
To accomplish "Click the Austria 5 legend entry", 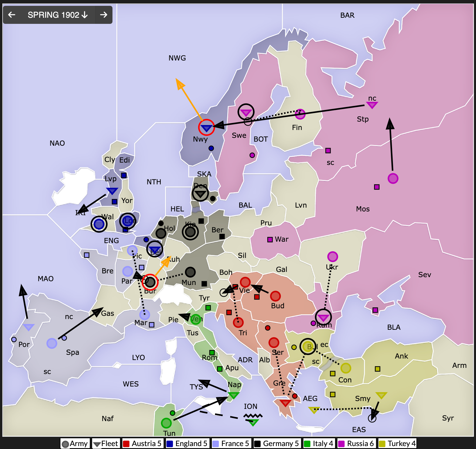I will [x=142, y=443].
